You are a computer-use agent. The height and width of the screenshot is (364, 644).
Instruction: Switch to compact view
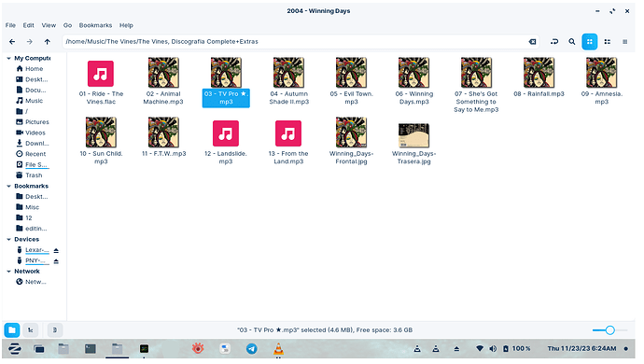pos(607,41)
